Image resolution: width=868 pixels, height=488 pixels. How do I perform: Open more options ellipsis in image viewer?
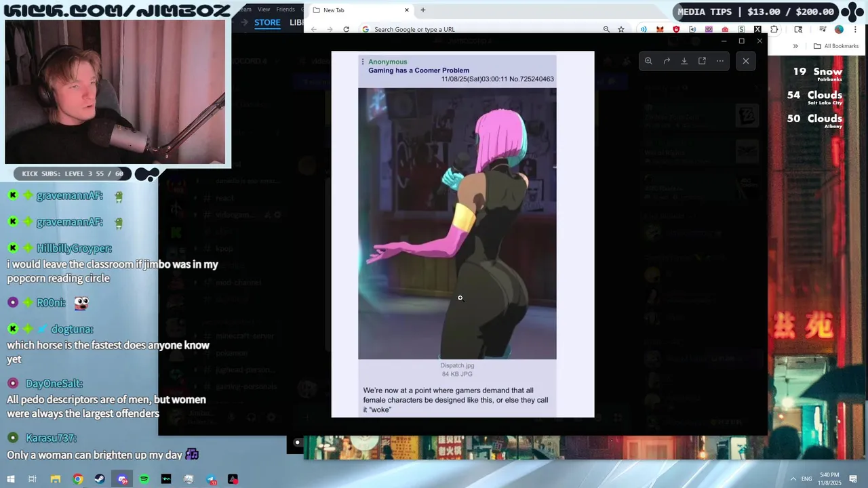[x=720, y=61]
